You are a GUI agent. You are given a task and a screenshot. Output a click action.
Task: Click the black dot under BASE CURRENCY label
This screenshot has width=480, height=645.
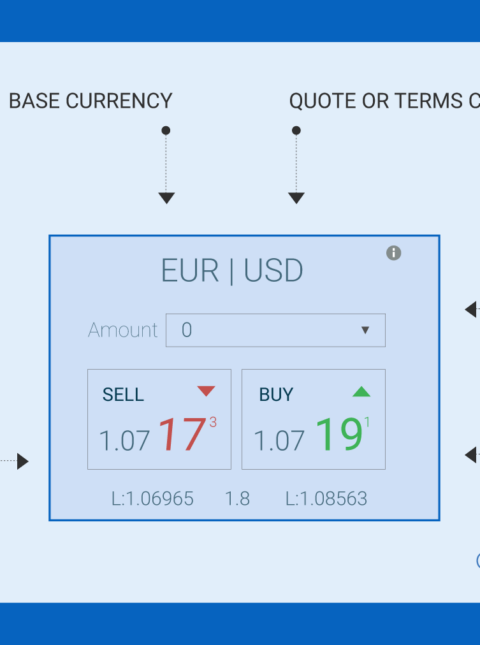(x=166, y=130)
